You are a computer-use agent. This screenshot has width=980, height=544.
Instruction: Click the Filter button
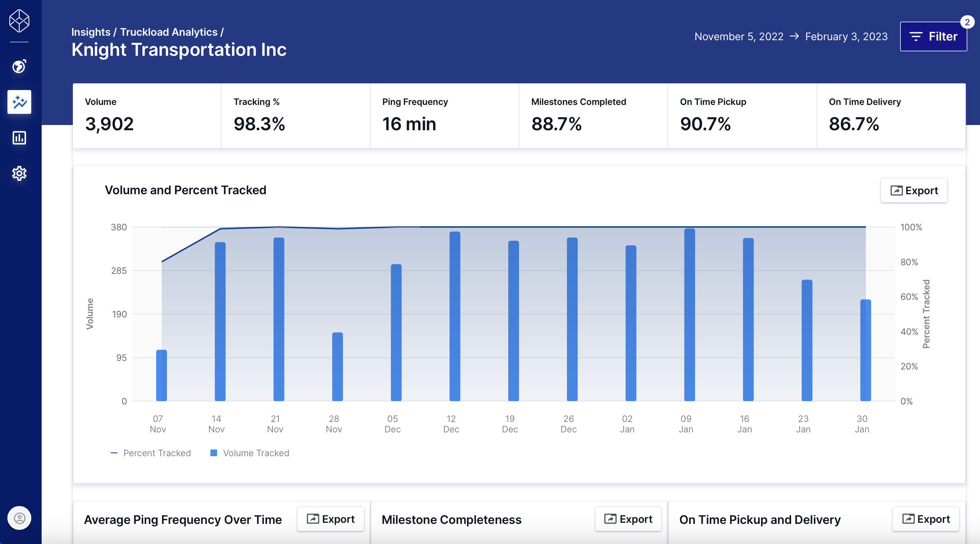click(x=933, y=36)
